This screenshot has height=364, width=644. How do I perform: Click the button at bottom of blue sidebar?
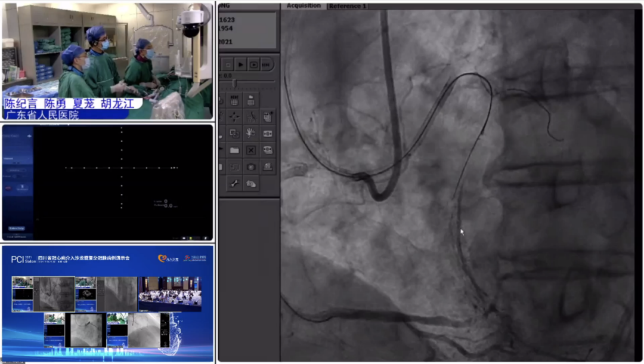tap(16, 229)
